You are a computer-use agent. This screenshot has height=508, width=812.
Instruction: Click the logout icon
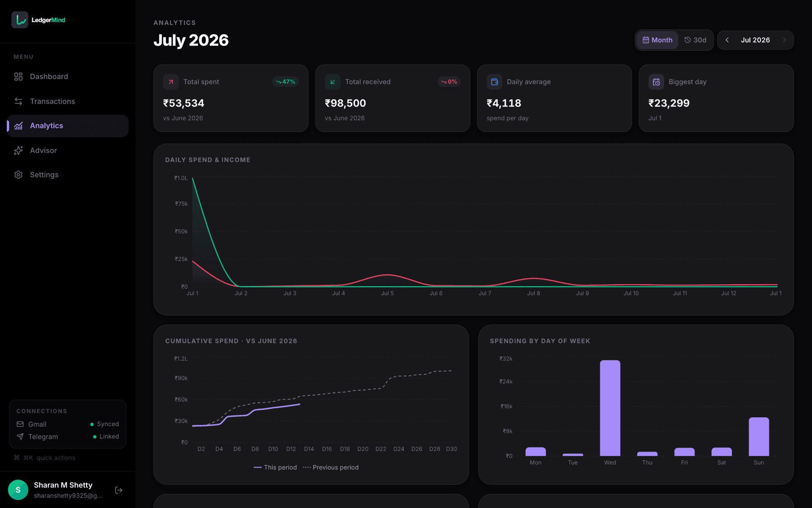[x=119, y=490]
